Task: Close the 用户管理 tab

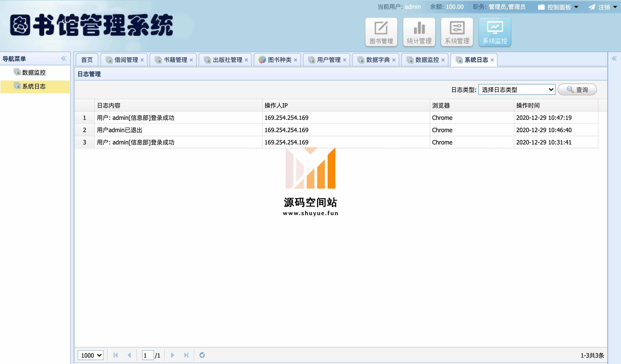Action: 345,60
